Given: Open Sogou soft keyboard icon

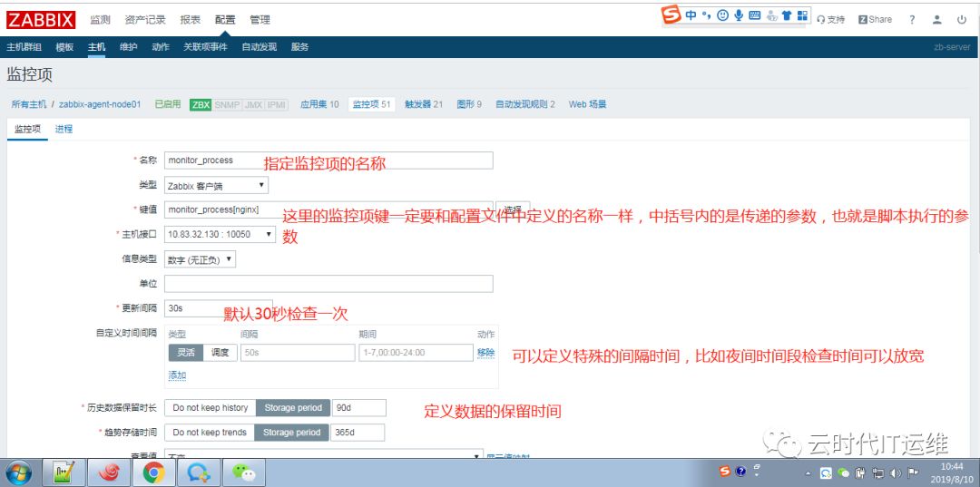Looking at the screenshot, I should (x=754, y=15).
